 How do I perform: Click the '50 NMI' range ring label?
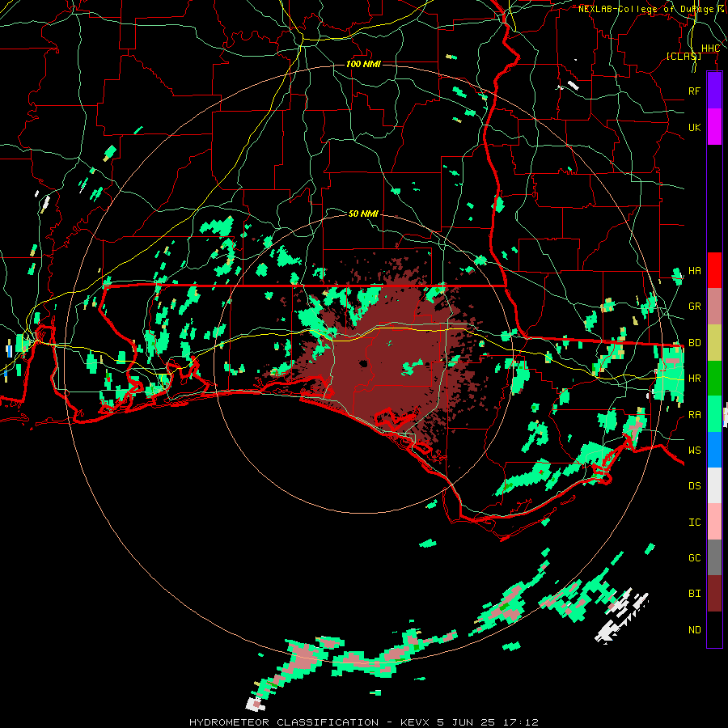pos(363,214)
